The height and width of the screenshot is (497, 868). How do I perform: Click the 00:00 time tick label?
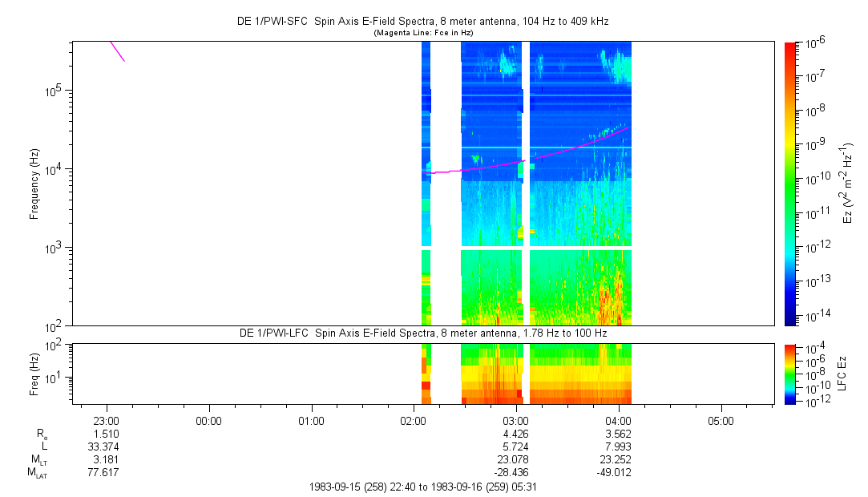point(208,421)
